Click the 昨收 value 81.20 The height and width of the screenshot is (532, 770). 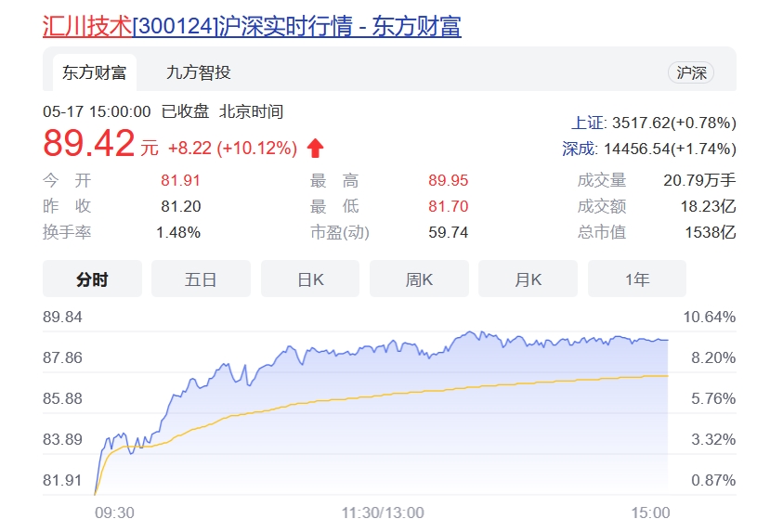pyautogui.click(x=181, y=206)
